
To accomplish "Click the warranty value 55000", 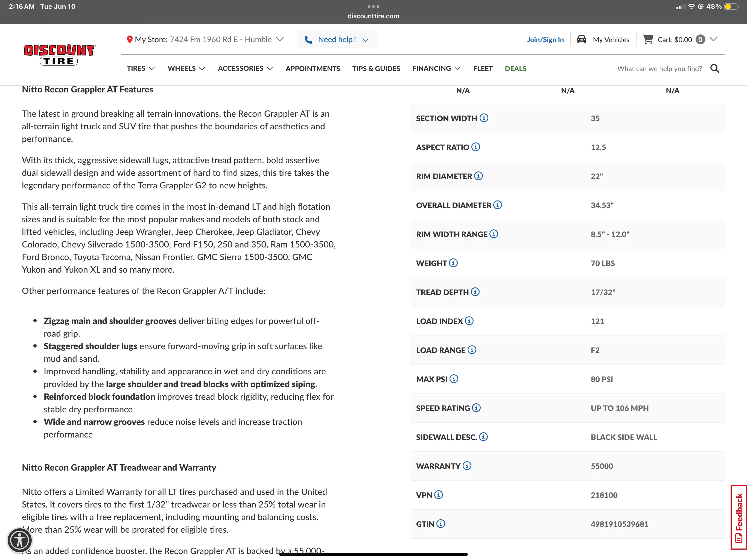I will coord(602,466).
